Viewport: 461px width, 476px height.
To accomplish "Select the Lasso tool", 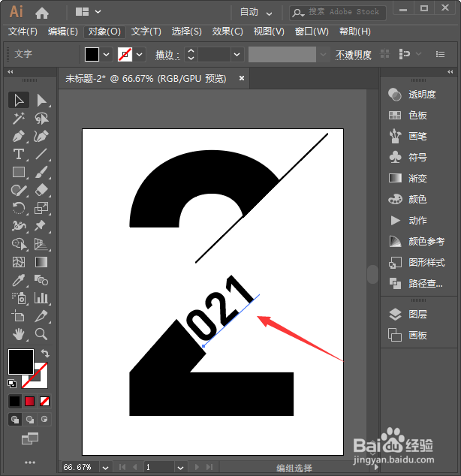I will 41,118.
